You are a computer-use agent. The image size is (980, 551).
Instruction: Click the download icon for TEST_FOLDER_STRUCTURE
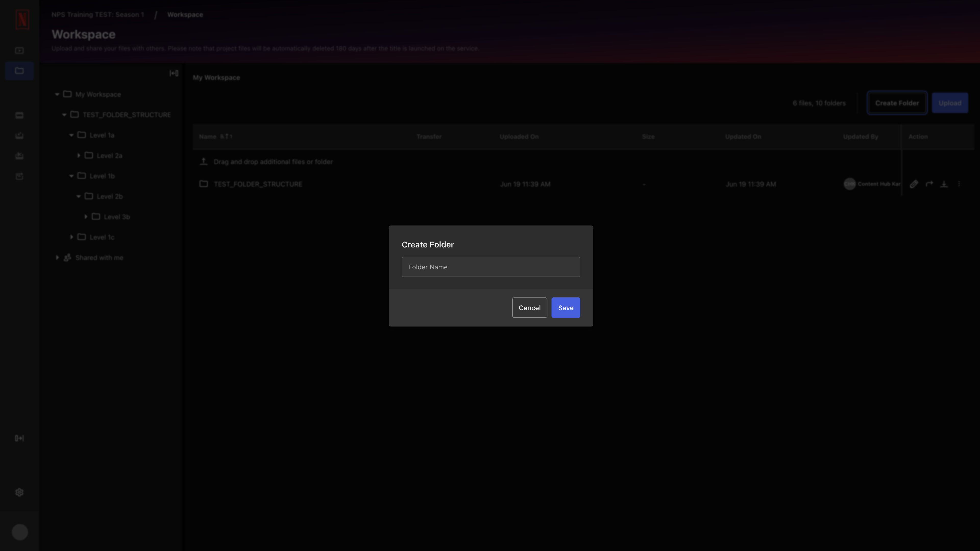click(x=944, y=184)
